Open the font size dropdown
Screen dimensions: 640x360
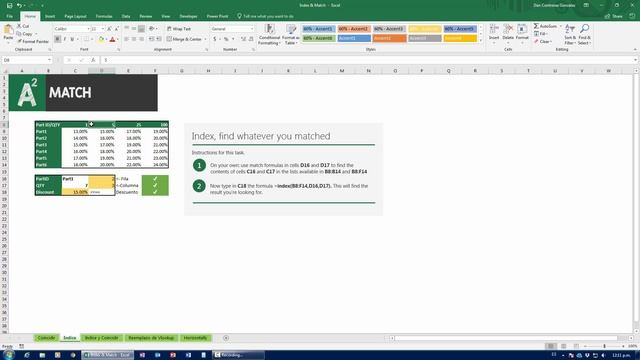(103, 29)
